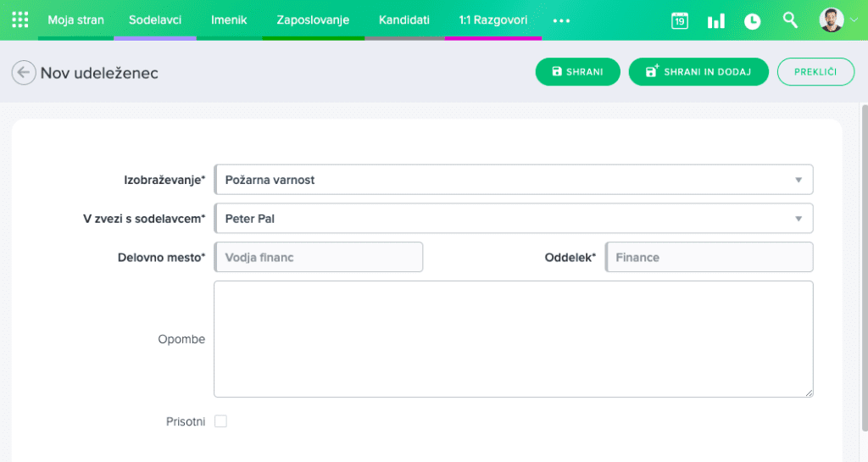The width and height of the screenshot is (868, 462).
Task: Toggle the Prisotni checkbox
Action: coord(220,421)
